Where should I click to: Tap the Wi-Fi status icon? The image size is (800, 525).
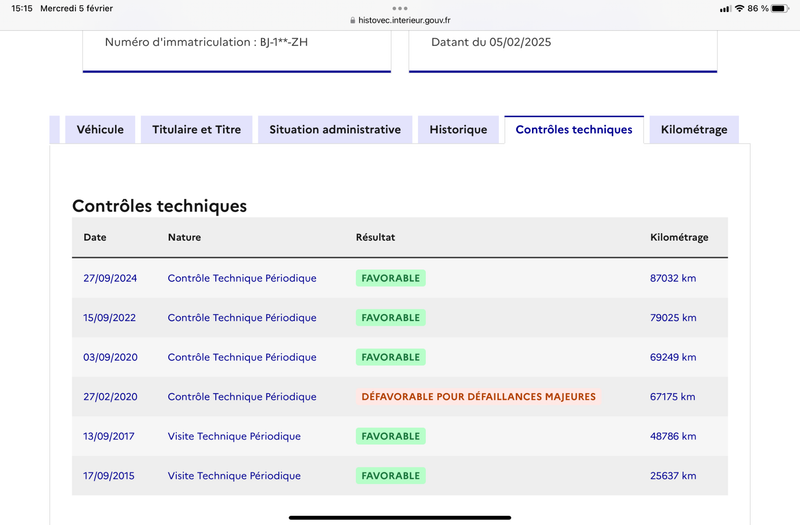coord(739,9)
